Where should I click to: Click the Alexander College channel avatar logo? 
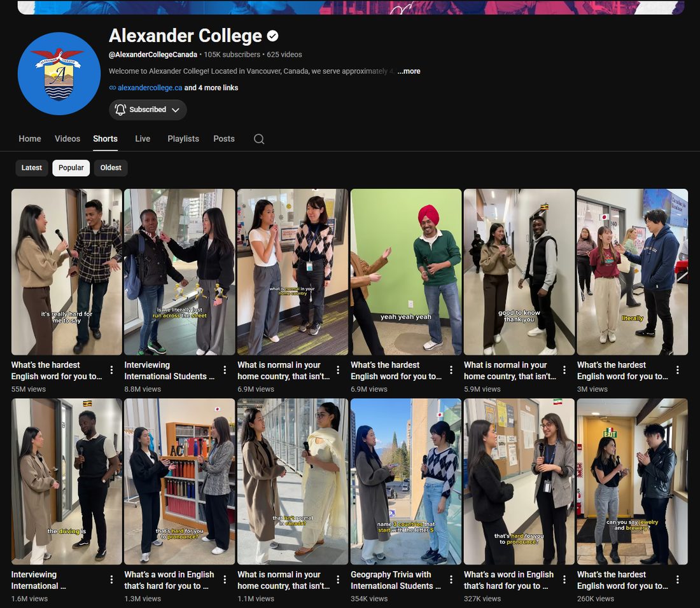pos(59,74)
